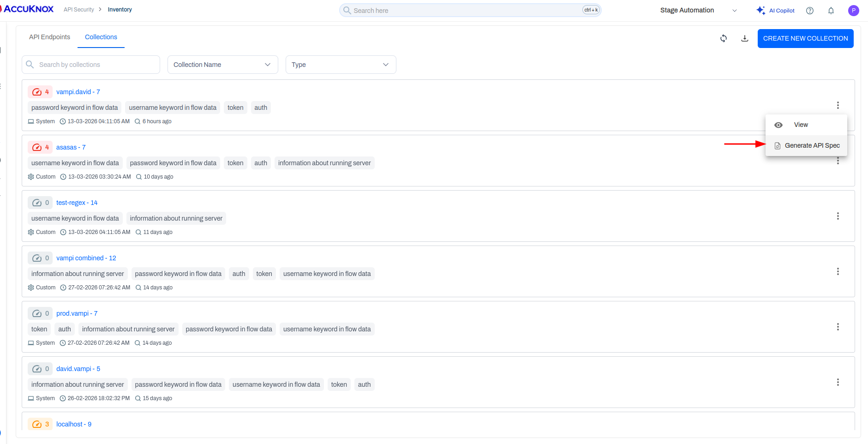Select Generate API Spec from the menu
Screen dimensions: 868x444
pyautogui.click(x=812, y=145)
